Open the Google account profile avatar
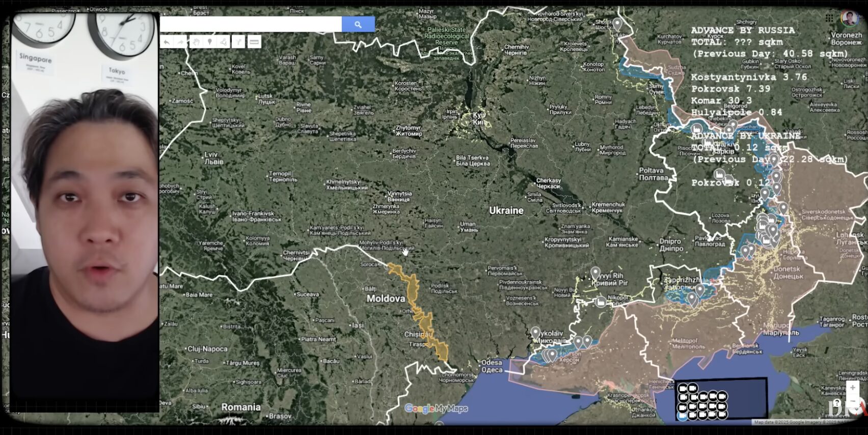The width and height of the screenshot is (868, 435). [x=849, y=18]
